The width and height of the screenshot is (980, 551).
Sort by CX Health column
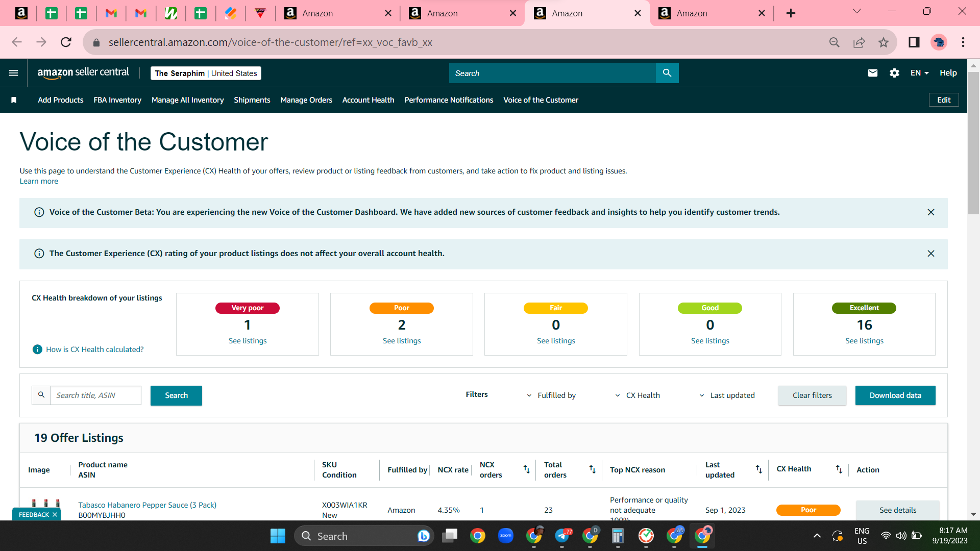coord(839,469)
